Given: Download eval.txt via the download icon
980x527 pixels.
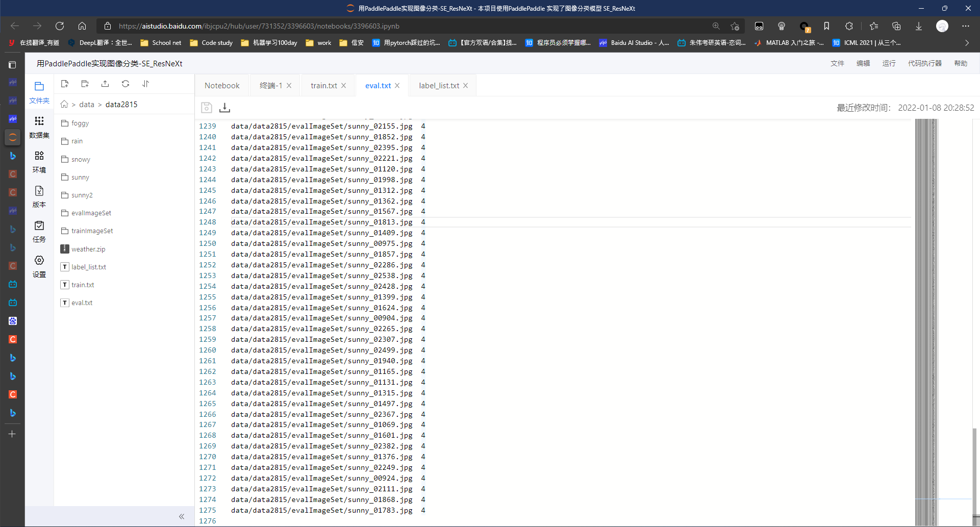Looking at the screenshot, I should point(224,108).
